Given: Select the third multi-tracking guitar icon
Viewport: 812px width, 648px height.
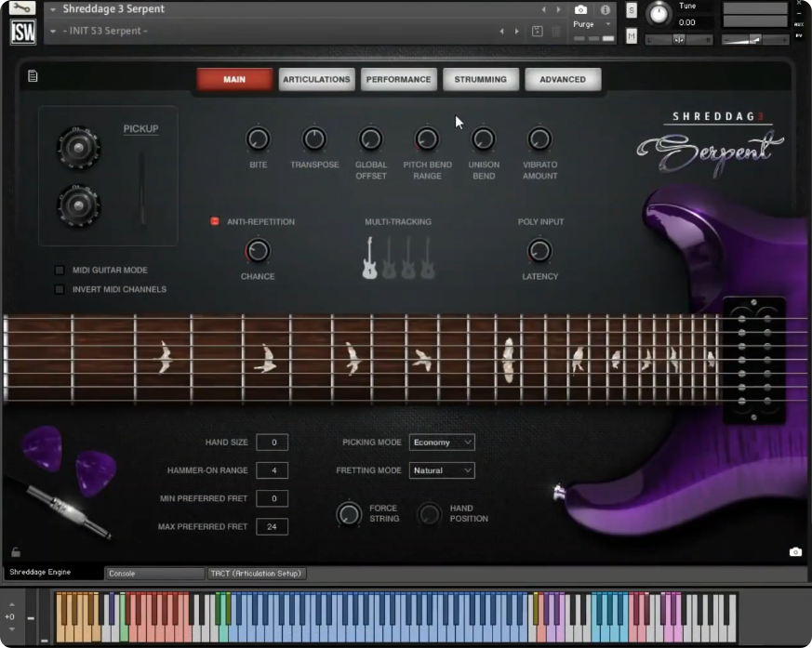Looking at the screenshot, I should tap(408, 258).
